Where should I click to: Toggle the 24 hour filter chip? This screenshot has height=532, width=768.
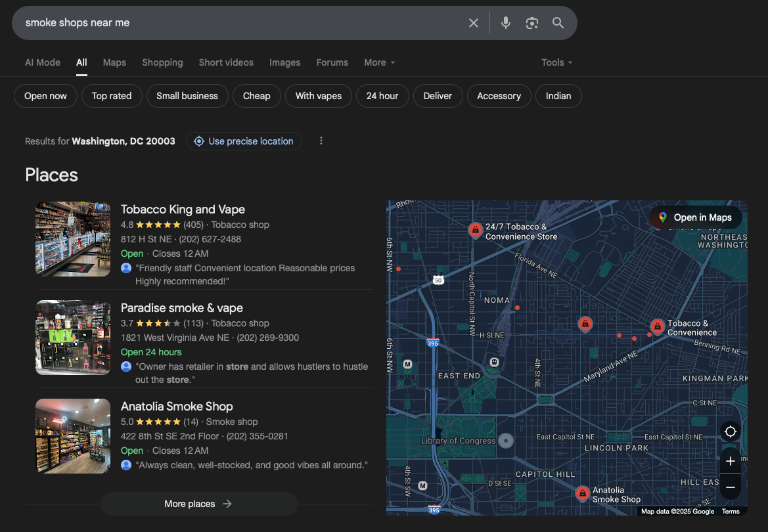tap(382, 96)
